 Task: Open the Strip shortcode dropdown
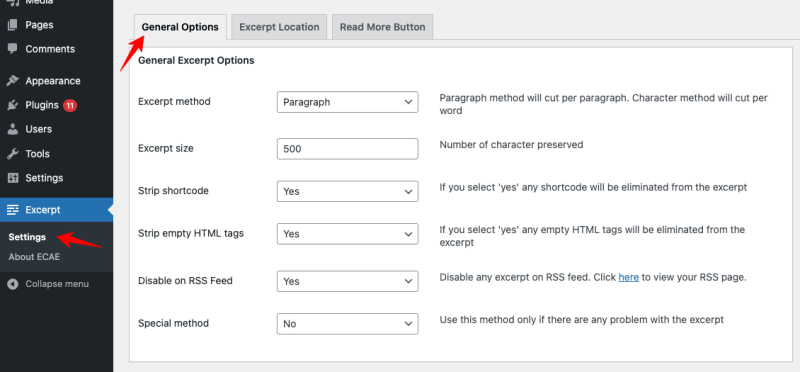click(347, 191)
